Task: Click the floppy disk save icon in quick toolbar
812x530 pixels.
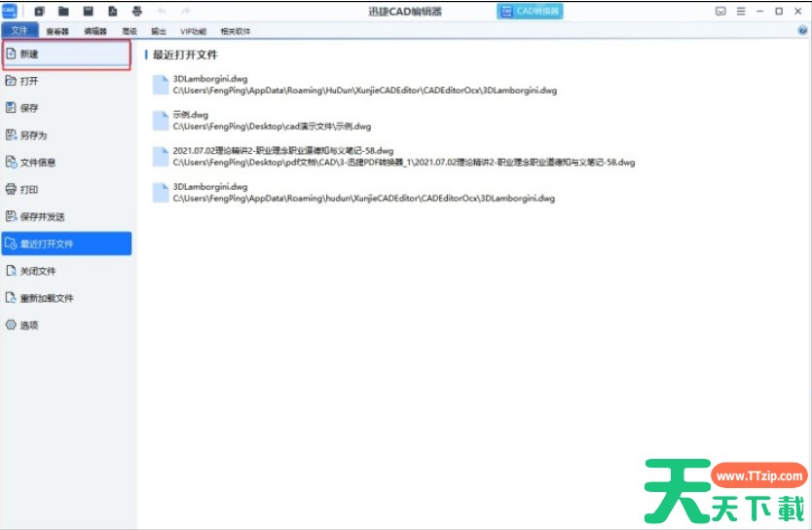Action: pyautogui.click(x=88, y=11)
